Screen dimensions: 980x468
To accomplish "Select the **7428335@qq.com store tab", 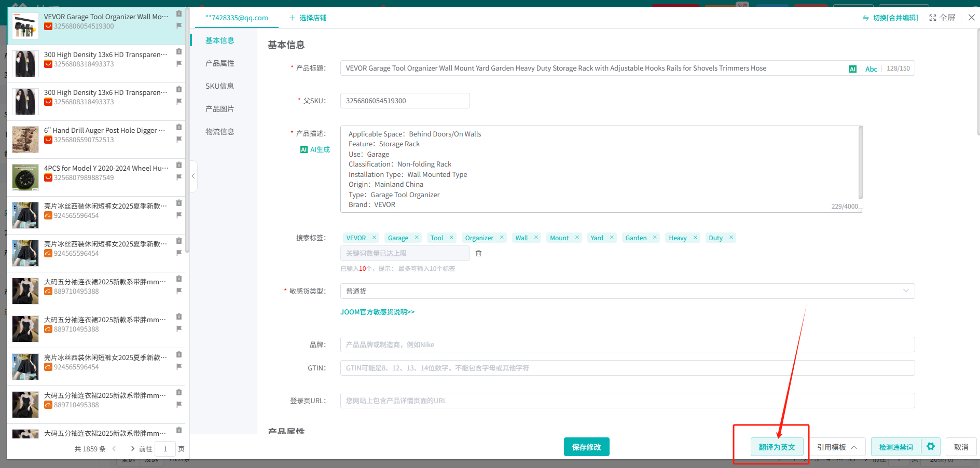I will (237, 18).
